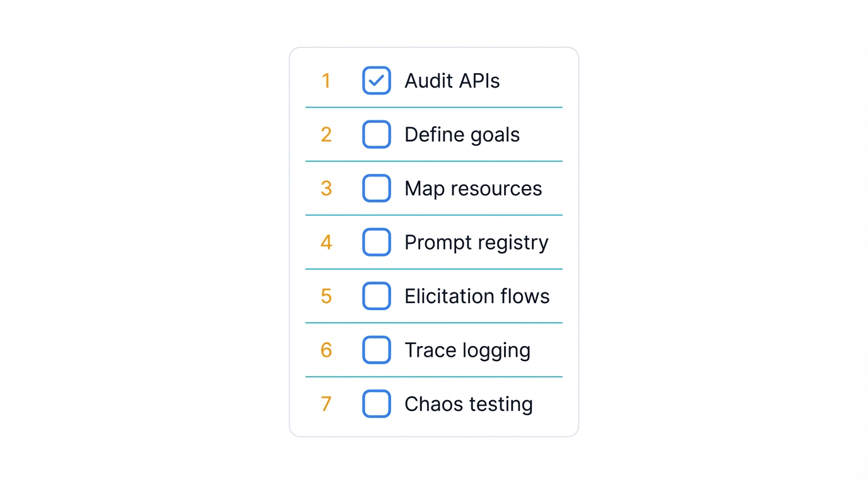Check the Define goals checkbox
The height and width of the screenshot is (484, 868).
pos(377,134)
